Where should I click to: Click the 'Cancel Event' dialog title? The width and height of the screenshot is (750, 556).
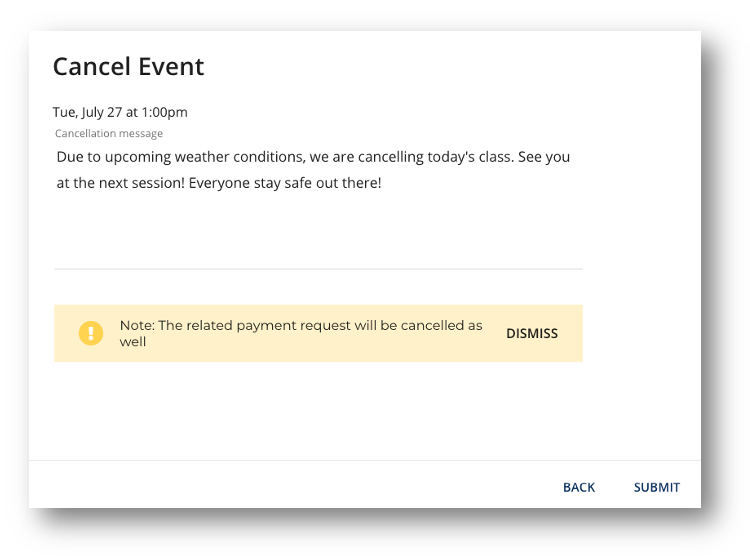tap(128, 67)
